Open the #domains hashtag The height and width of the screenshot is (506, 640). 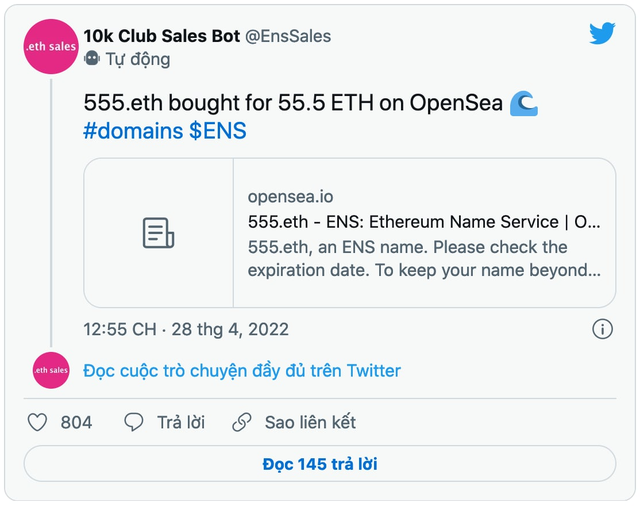[133, 131]
